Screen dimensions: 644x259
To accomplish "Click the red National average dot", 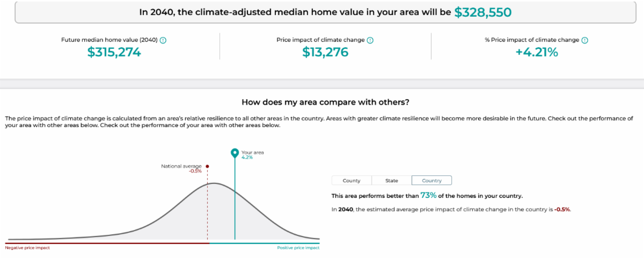I will (207, 166).
